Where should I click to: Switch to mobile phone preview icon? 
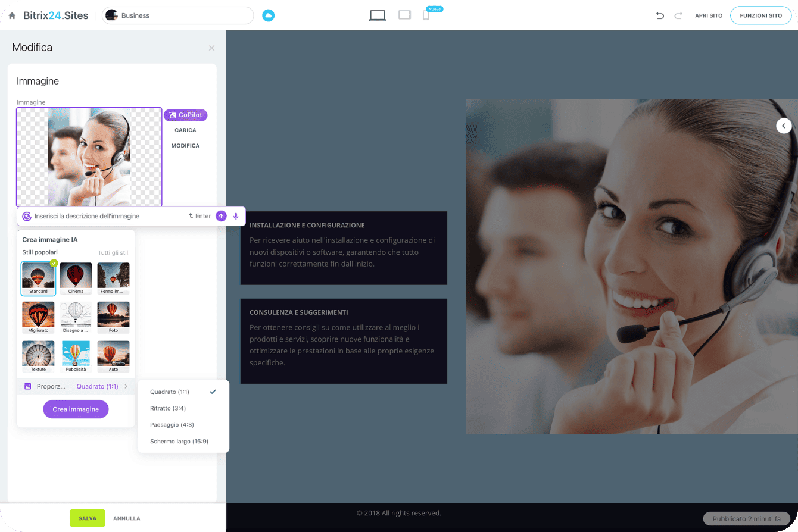point(426,15)
